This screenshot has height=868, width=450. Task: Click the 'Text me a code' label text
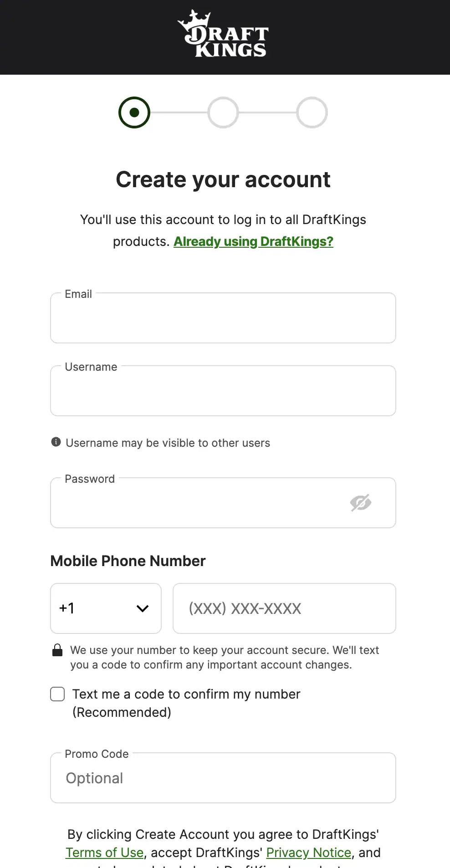tap(186, 694)
